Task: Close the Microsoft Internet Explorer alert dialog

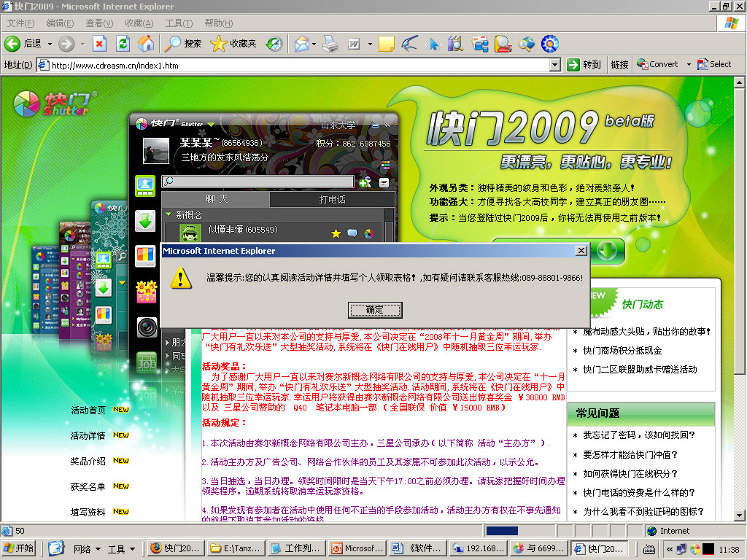Action: click(581, 251)
